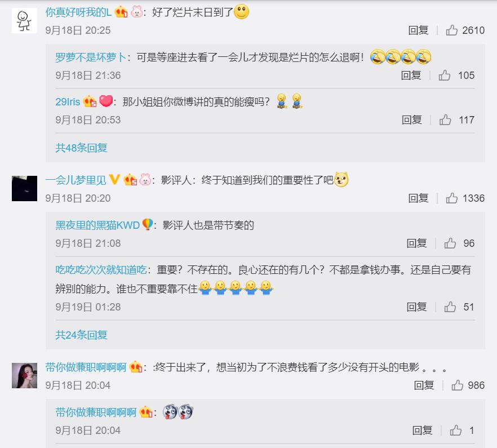
Task: Thumbs-up the 29Iris reply with 117 likes
Action: (x=445, y=120)
